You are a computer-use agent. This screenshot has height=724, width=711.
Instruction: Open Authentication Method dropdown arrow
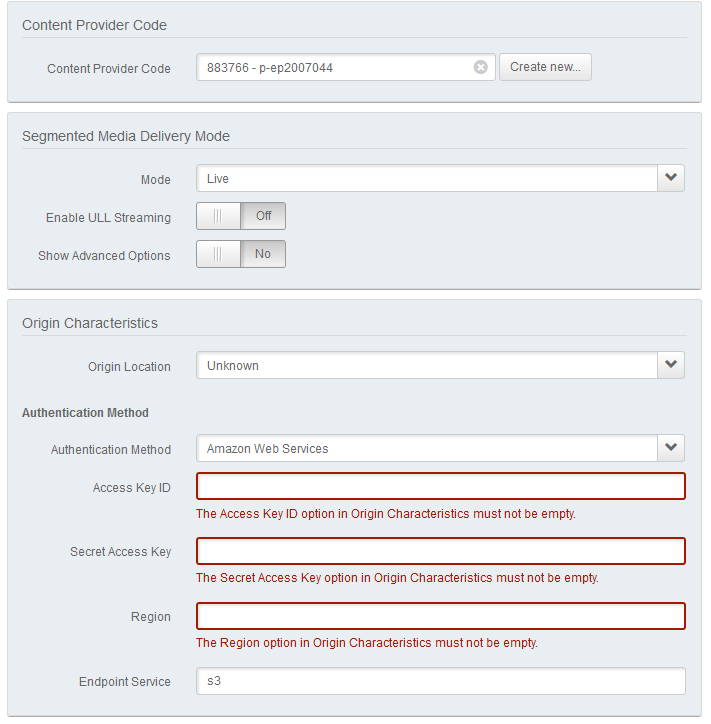(671, 448)
